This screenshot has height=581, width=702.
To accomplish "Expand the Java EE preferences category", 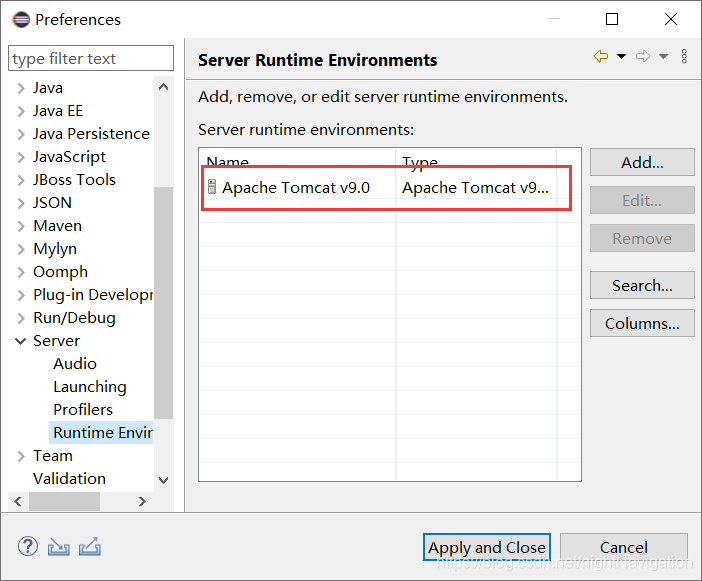I will (x=21, y=111).
